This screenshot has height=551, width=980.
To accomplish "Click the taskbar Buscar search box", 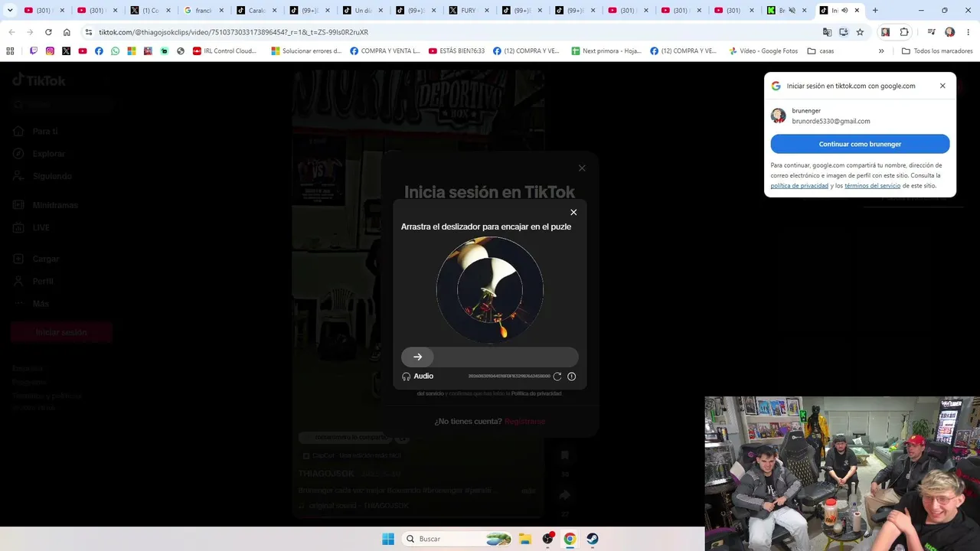I will (x=456, y=539).
